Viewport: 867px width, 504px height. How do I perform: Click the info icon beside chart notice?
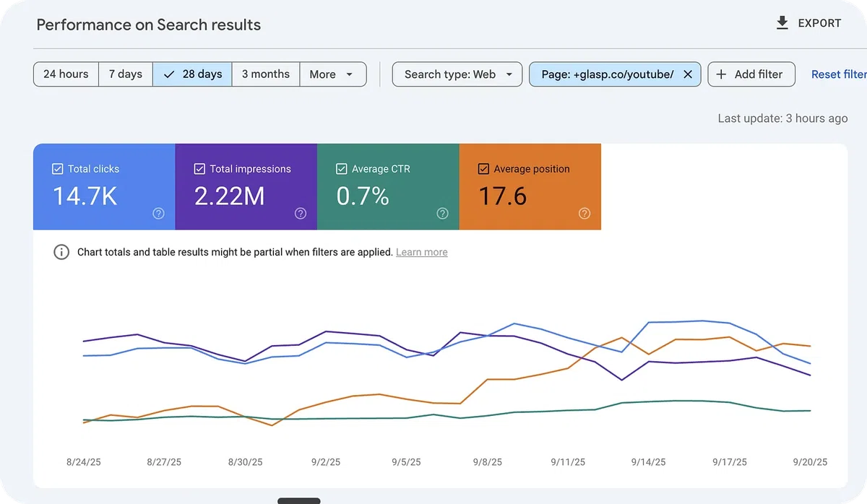pos(61,252)
